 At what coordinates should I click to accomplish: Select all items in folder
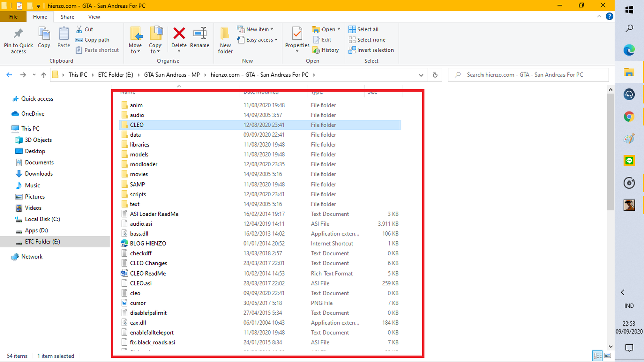[x=363, y=30]
